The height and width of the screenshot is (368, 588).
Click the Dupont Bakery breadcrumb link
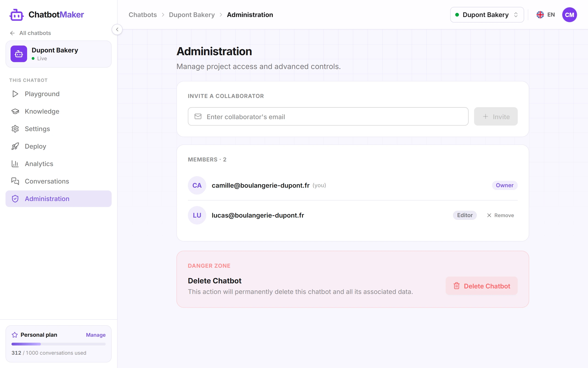click(x=192, y=14)
